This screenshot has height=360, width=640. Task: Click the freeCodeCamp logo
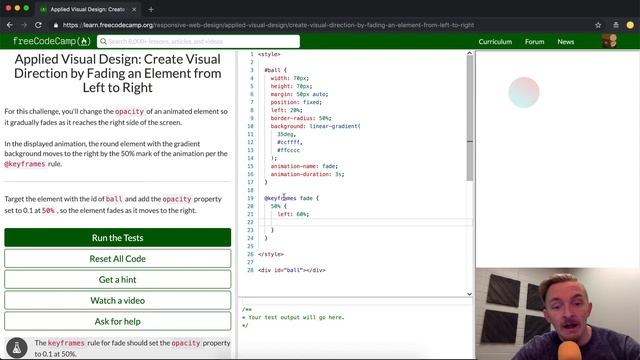tap(51, 41)
